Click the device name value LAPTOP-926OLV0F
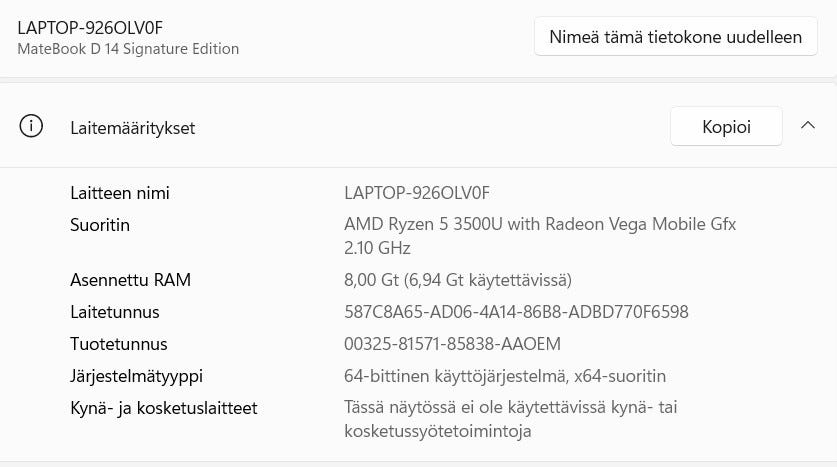The image size is (837, 467). (x=416, y=193)
